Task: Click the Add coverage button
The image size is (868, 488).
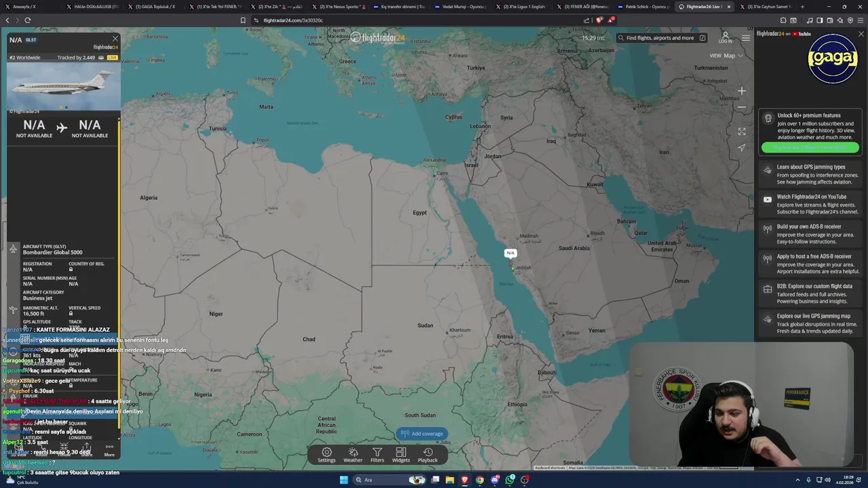Action: [422, 434]
